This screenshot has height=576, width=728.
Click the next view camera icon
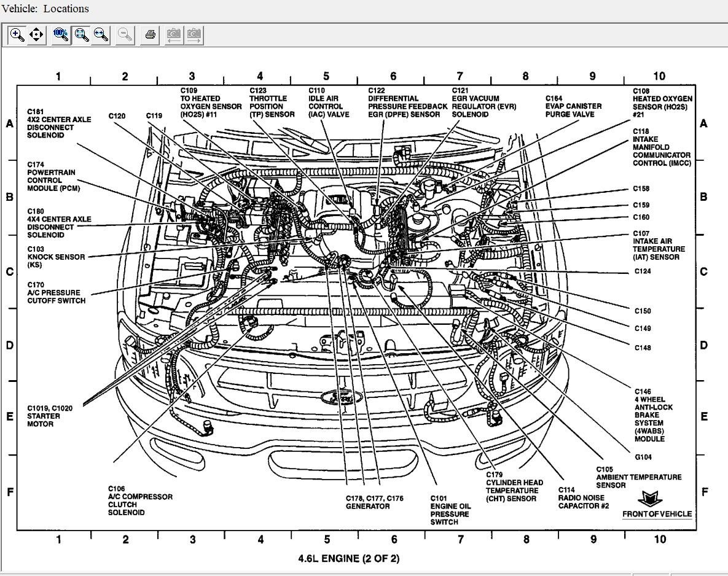194,35
